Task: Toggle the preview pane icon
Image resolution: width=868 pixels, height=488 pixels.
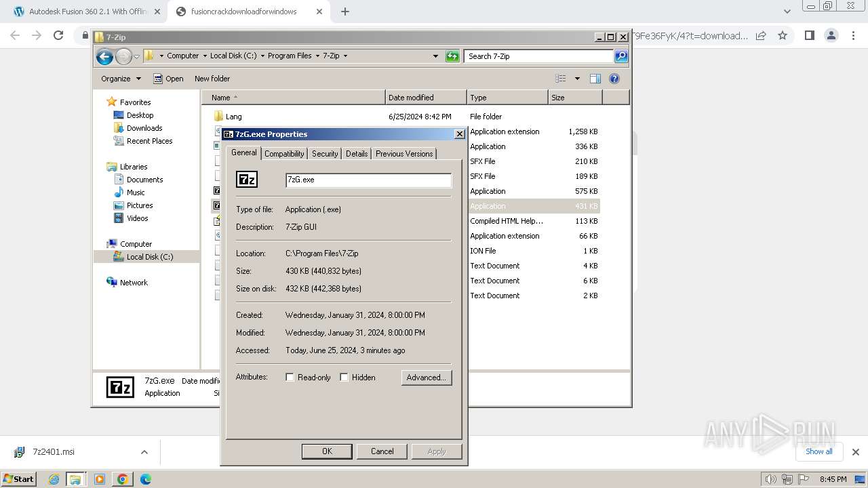Action: coord(595,79)
